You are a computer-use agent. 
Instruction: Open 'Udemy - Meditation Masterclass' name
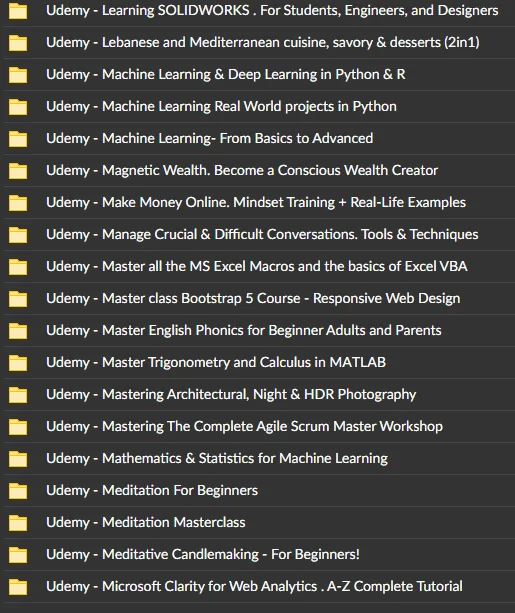[146, 523]
